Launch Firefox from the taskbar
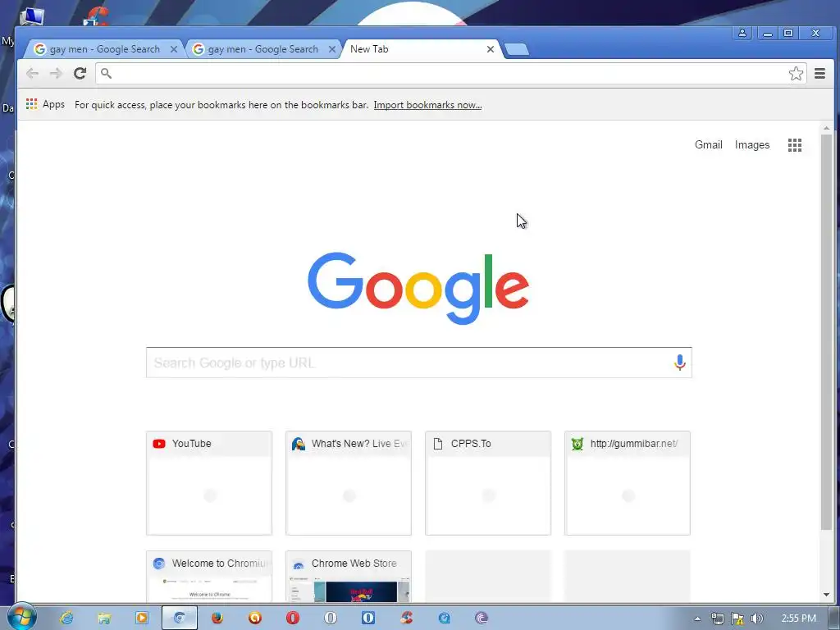This screenshot has width=840, height=630. (217, 619)
